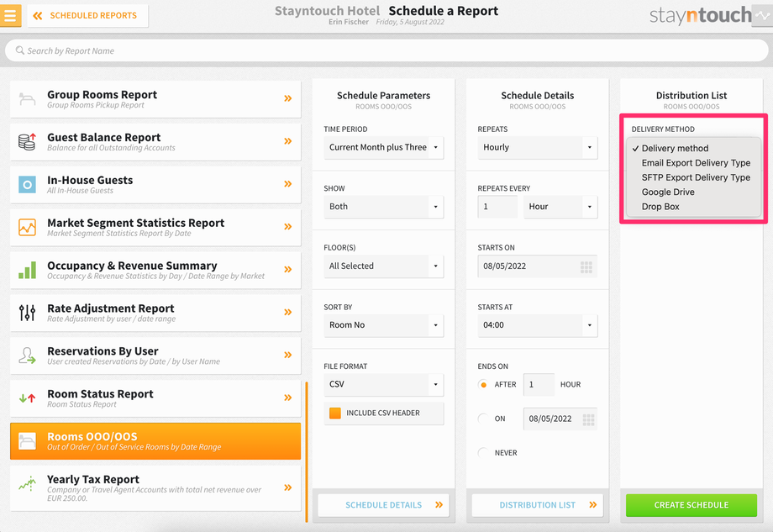Screen dimensions: 773x532
Task: Select the Ends On After radio button
Action: pyautogui.click(x=483, y=385)
